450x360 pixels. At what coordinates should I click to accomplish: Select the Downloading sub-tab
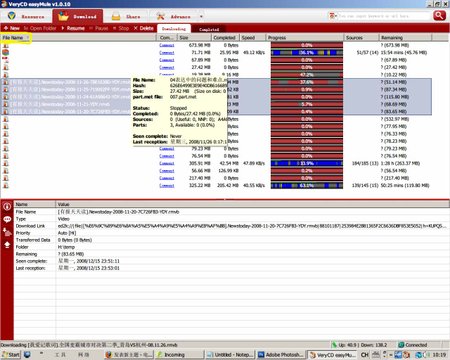click(x=174, y=29)
